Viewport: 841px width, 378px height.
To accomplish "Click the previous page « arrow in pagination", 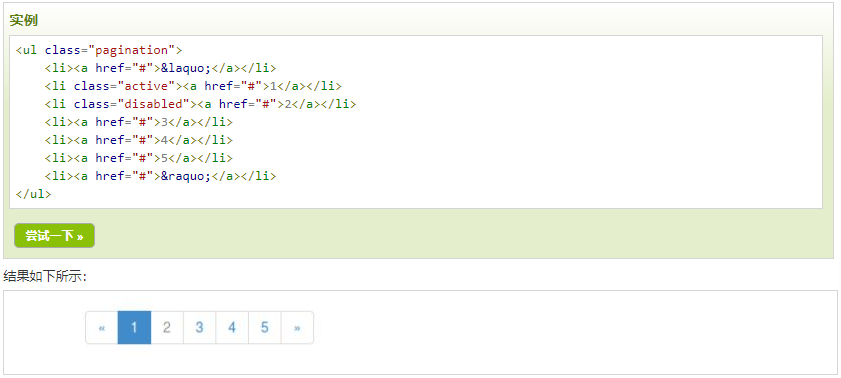I will [102, 328].
